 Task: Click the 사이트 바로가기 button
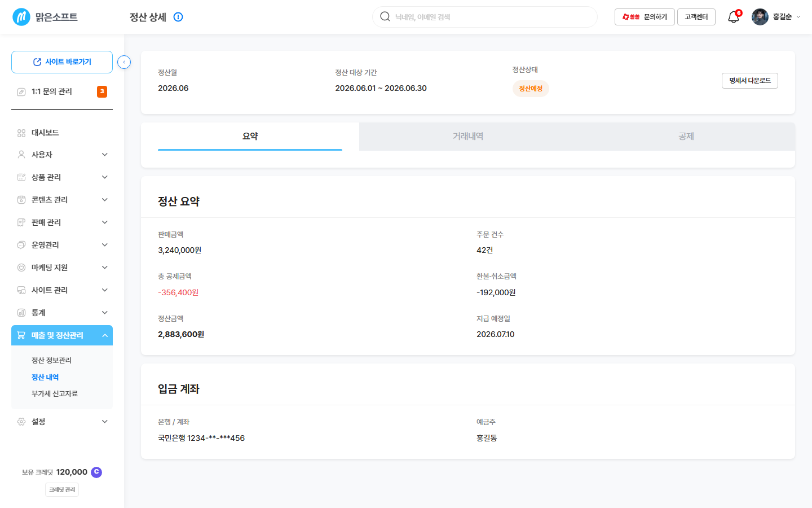click(62, 62)
